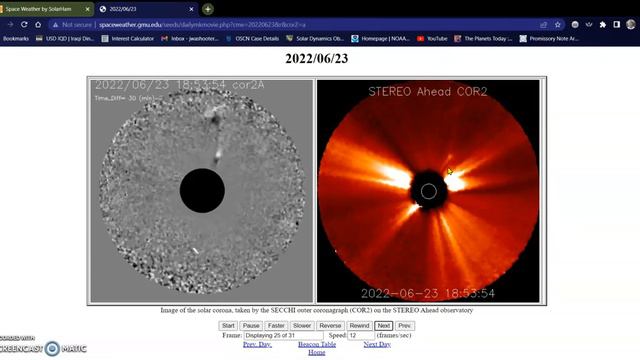This screenshot has height=360, width=640.
Task: Open the Promissory Note bookmark
Action: pyautogui.click(x=549, y=38)
